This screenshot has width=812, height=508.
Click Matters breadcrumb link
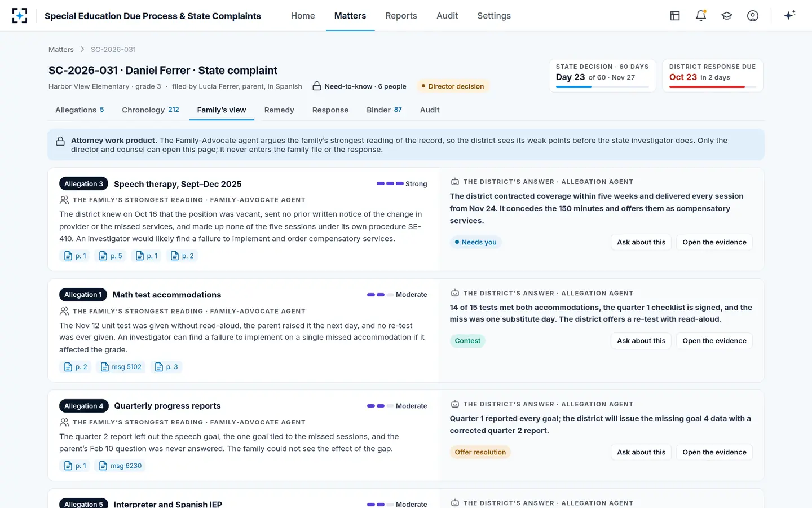61,50
